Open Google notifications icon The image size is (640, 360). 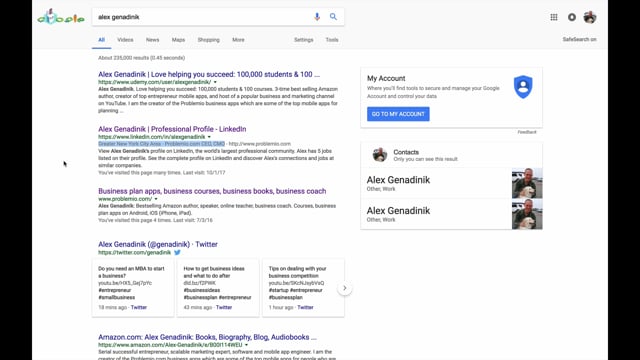[x=572, y=17]
